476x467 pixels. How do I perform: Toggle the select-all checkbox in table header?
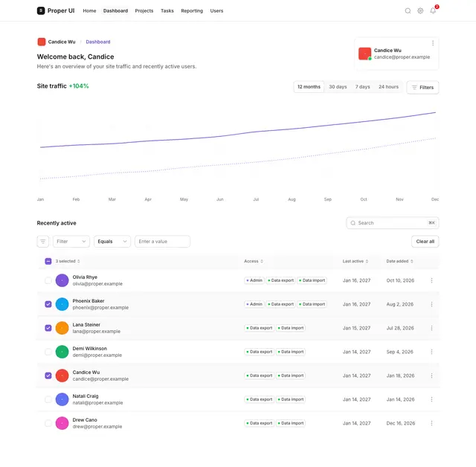(x=48, y=261)
